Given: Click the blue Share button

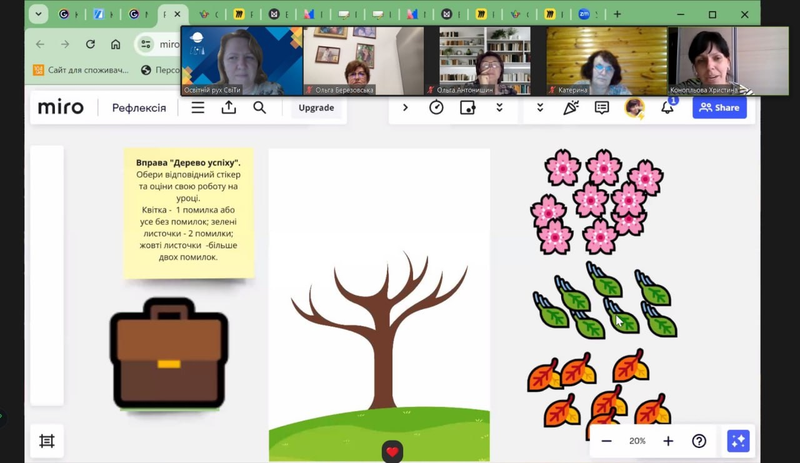Looking at the screenshot, I should [719, 108].
